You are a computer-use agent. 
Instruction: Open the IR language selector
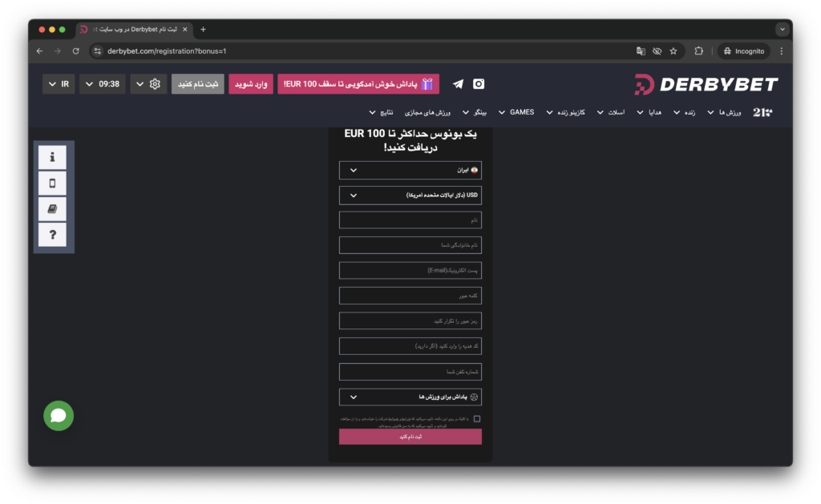tap(59, 84)
